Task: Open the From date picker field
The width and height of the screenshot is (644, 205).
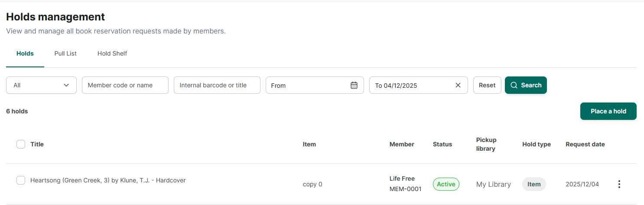Action: (x=315, y=85)
